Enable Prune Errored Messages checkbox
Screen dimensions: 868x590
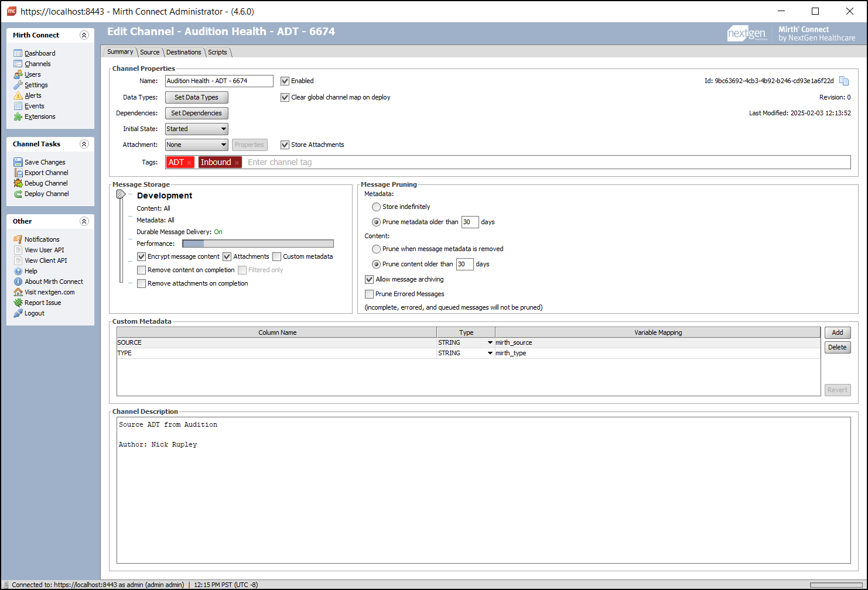(x=370, y=294)
